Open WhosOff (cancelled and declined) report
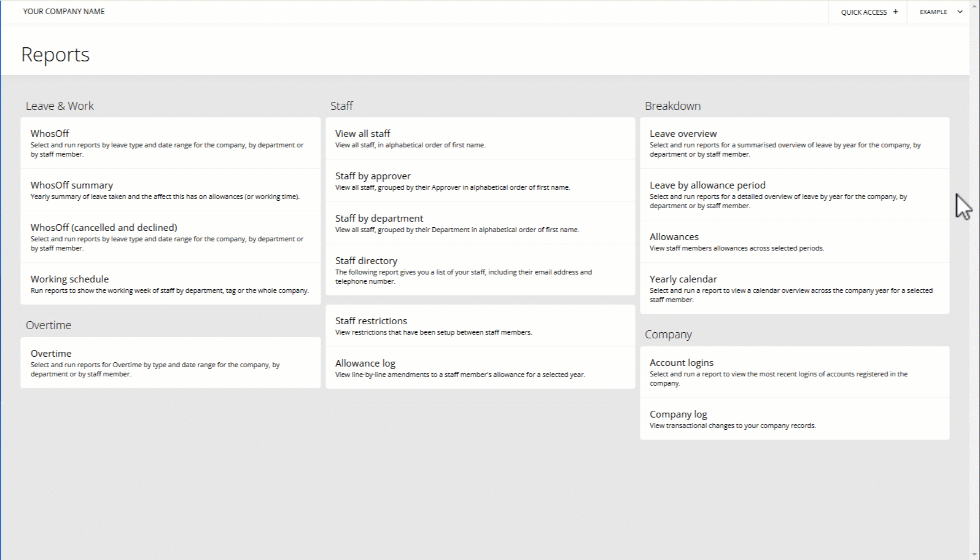 point(171,237)
